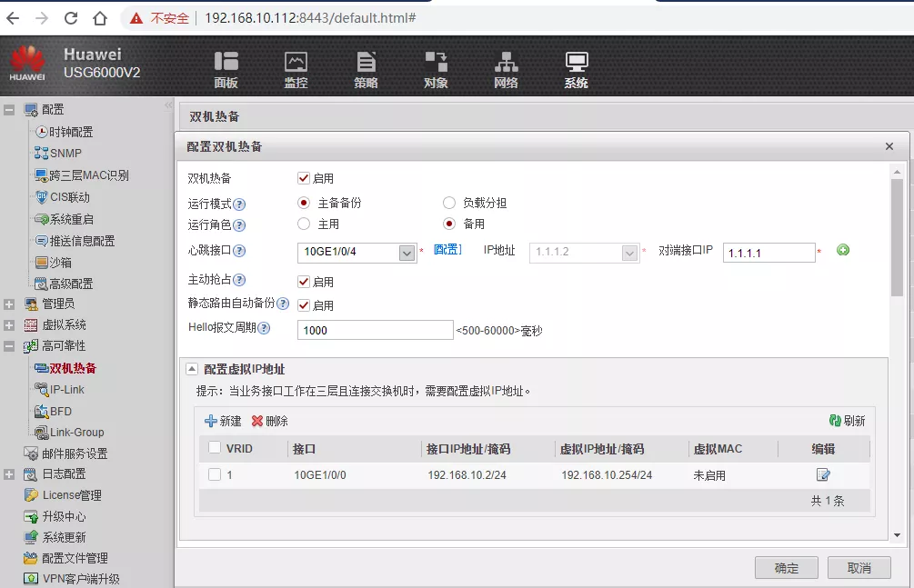The image size is (914, 588).
Task: Switch to the 网络 tab
Action: [x=506, y=69]
